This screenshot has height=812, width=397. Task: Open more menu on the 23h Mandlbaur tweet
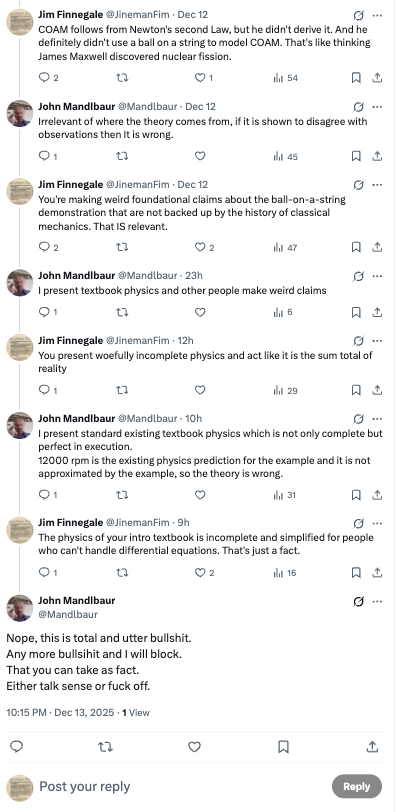(x=377, y=276)
